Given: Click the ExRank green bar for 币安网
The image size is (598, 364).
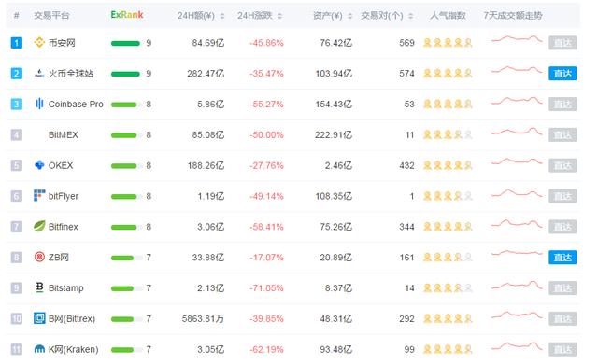Looking at the screenshot, I should [125, 43].
